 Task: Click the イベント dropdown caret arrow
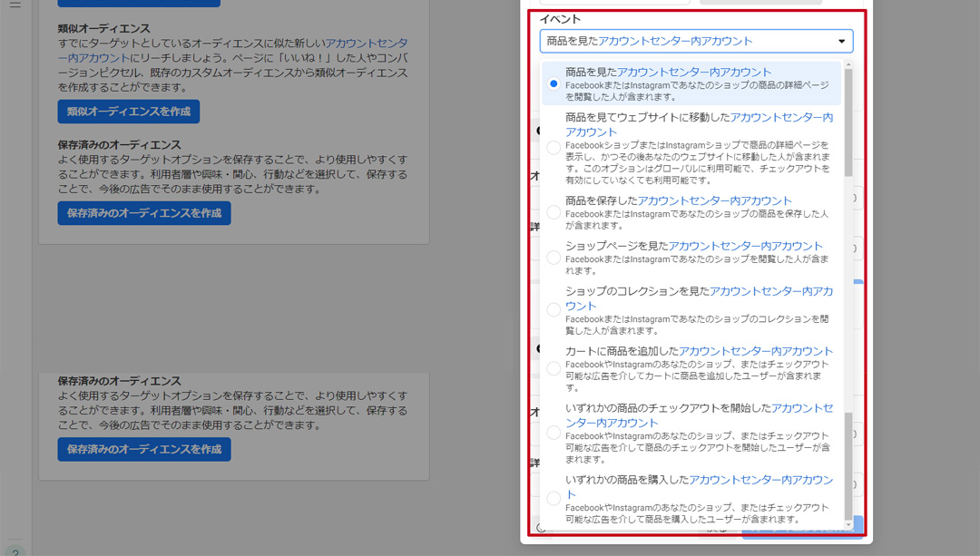tap(841, 42)
